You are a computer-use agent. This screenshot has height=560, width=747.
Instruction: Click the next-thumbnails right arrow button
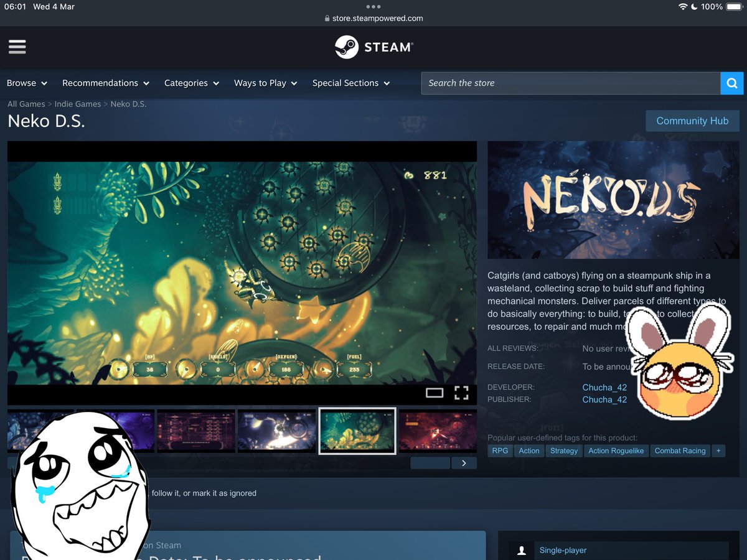click(464, 463)
